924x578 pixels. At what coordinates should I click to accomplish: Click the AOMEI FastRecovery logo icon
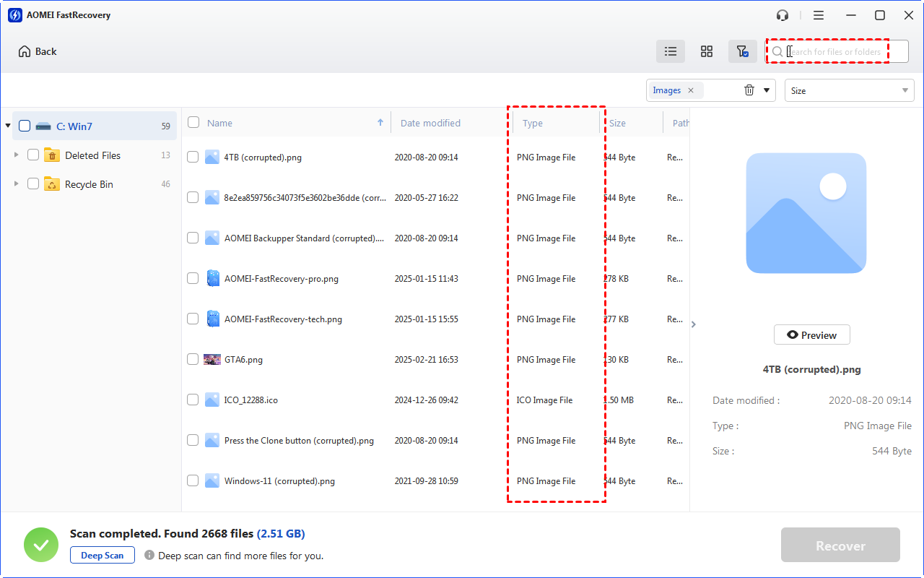(15, 15)
